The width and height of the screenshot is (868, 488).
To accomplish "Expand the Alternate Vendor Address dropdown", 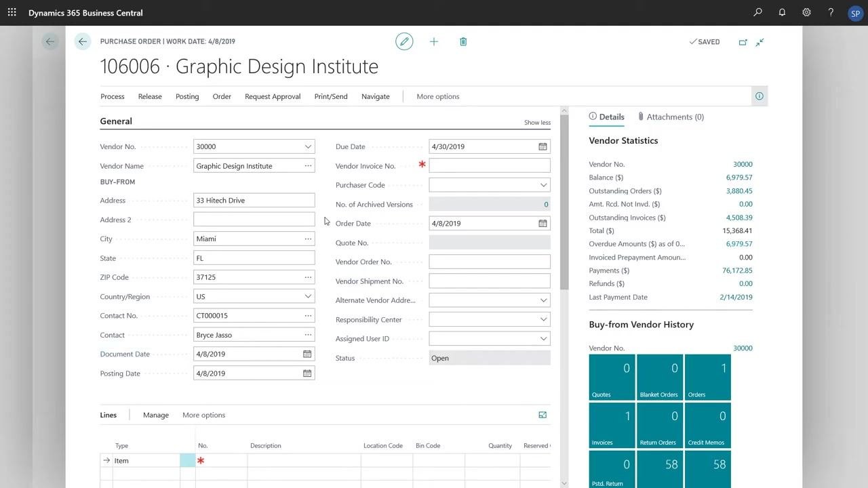I will click(543, 300).
